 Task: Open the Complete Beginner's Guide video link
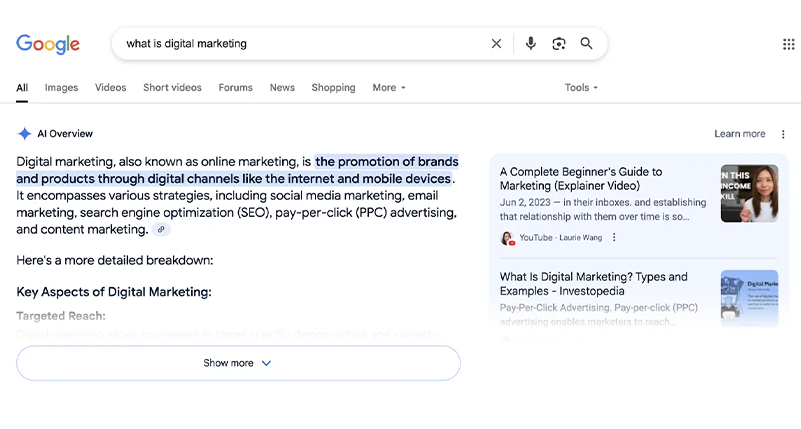(581, 178)
